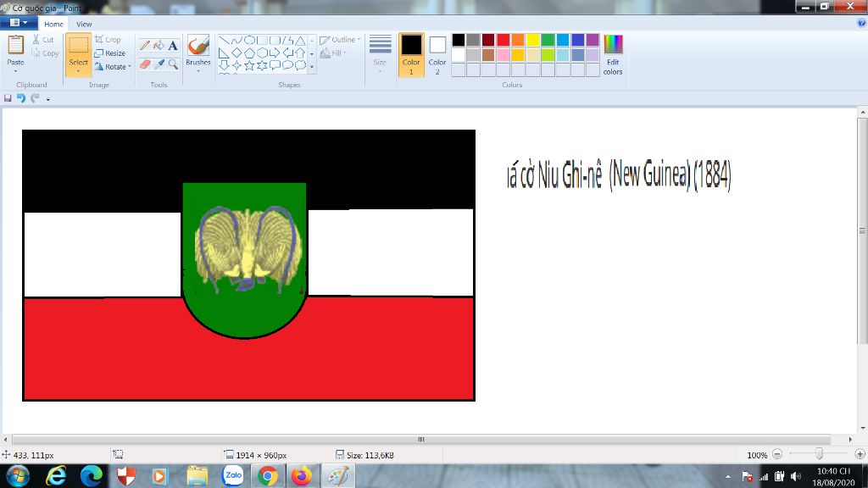Screen dimensions: 868x488
Task: Choose the Polygon shape
Action: click(x=287, y=41)
